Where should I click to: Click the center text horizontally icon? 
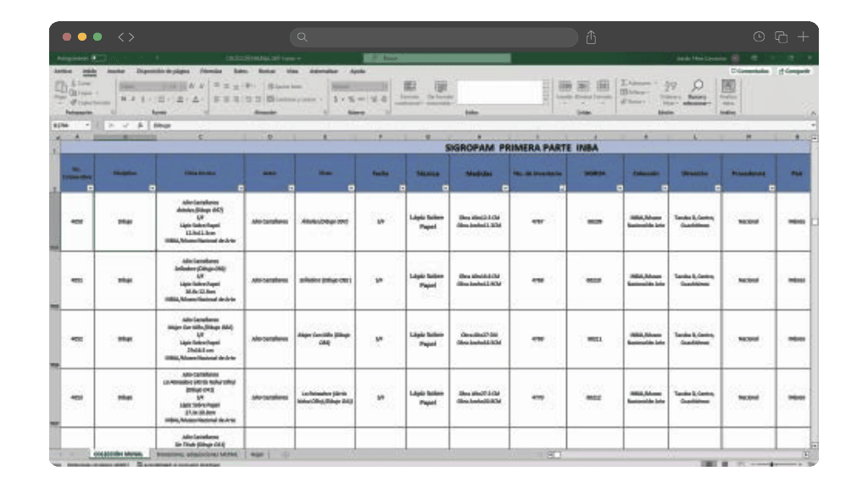coord(227,100)
